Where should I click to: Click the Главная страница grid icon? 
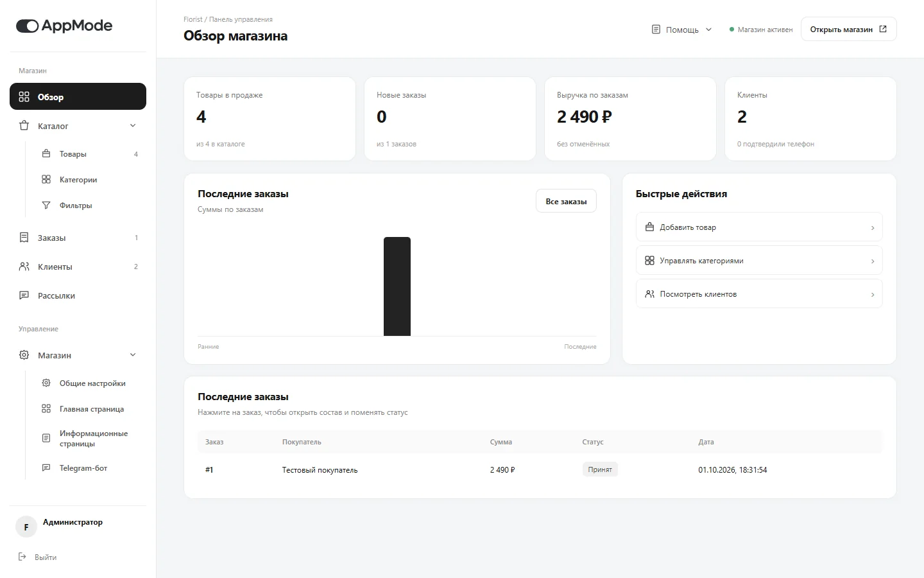click(x=46, y=408)
